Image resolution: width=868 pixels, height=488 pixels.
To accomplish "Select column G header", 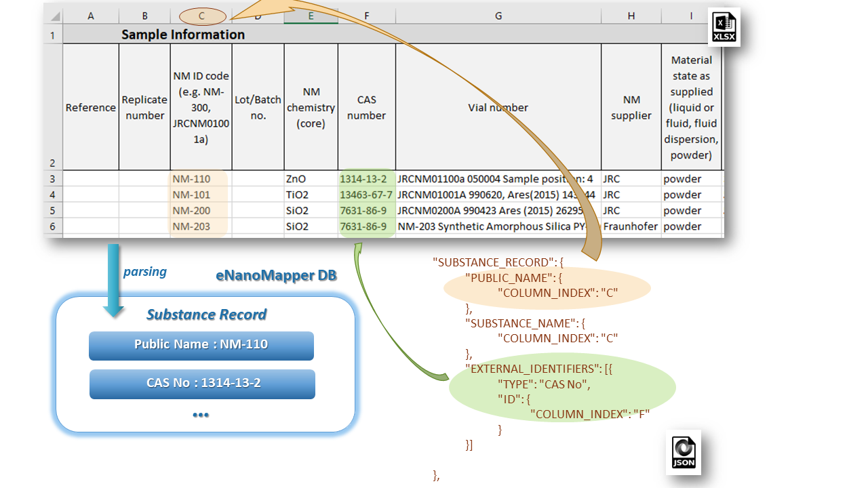I will coord(498,16).
